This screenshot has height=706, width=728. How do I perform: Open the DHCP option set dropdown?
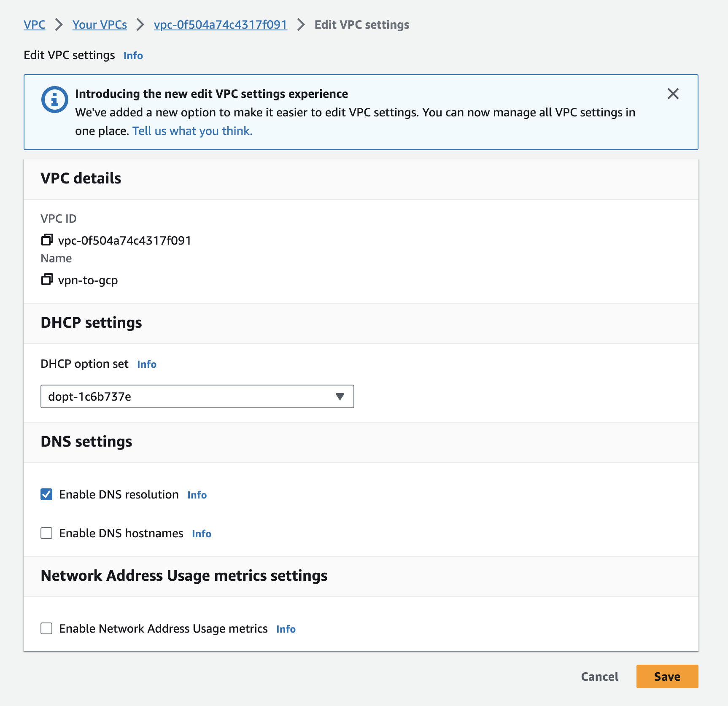pos(340,396)
